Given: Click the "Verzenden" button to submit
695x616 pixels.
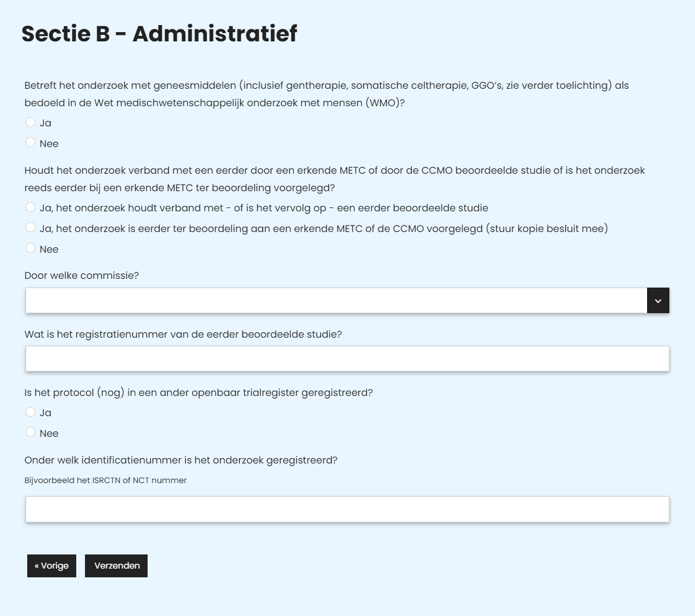Looking at the screenshot, I should 116,565.
